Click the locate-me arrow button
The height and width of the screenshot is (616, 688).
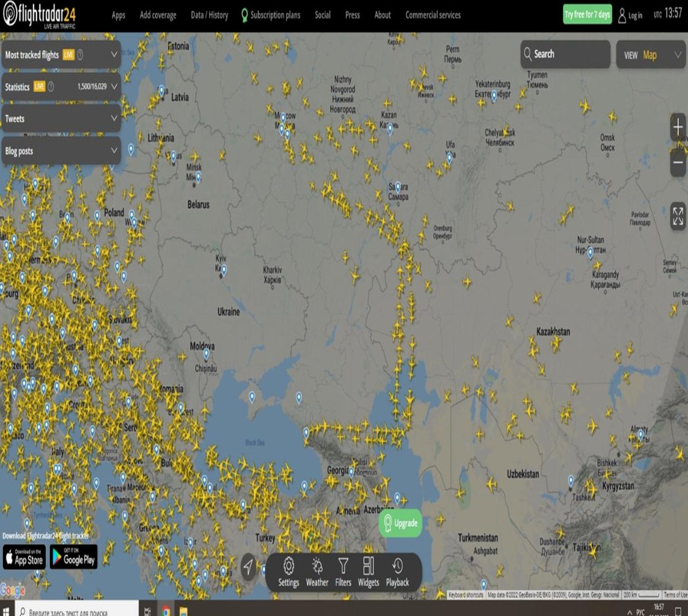coord(248,567)
